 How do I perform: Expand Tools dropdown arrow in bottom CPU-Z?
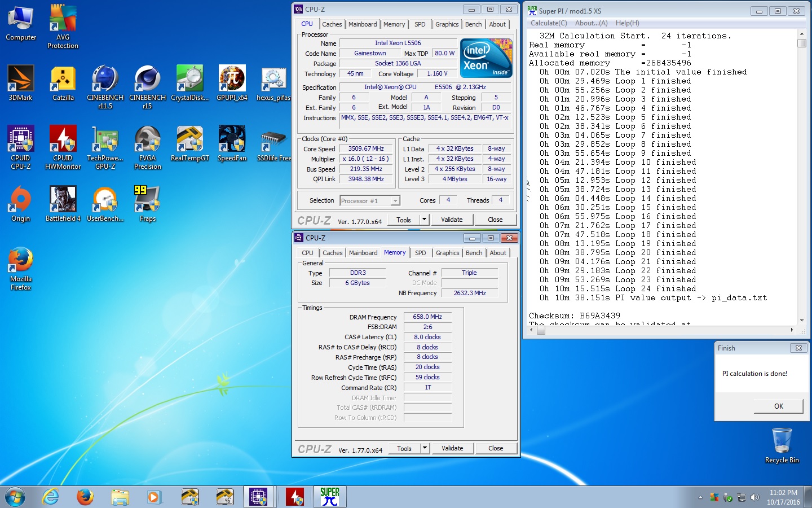point(425,448)
